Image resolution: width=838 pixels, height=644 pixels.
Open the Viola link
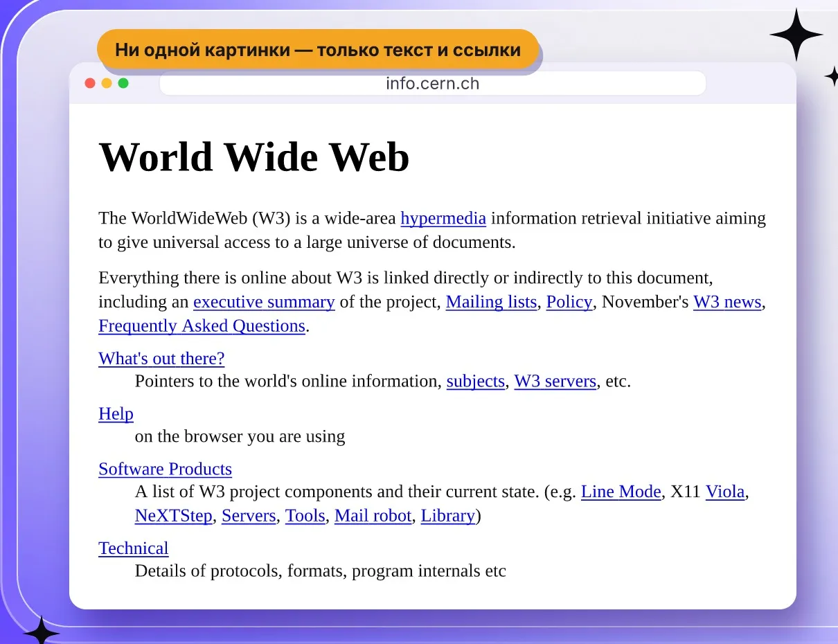pos(725,492)
